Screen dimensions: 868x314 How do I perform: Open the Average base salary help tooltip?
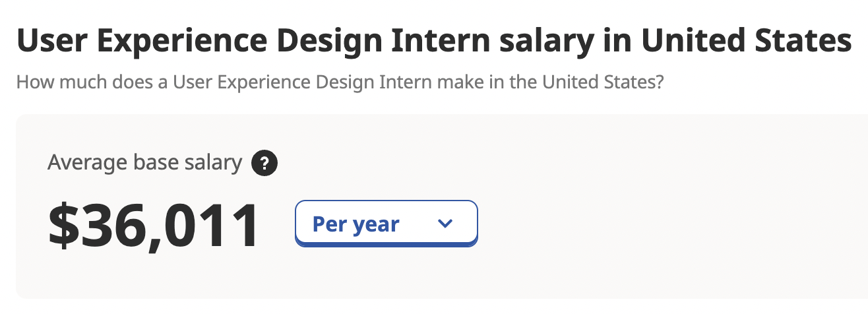click(x=264, y=164)
